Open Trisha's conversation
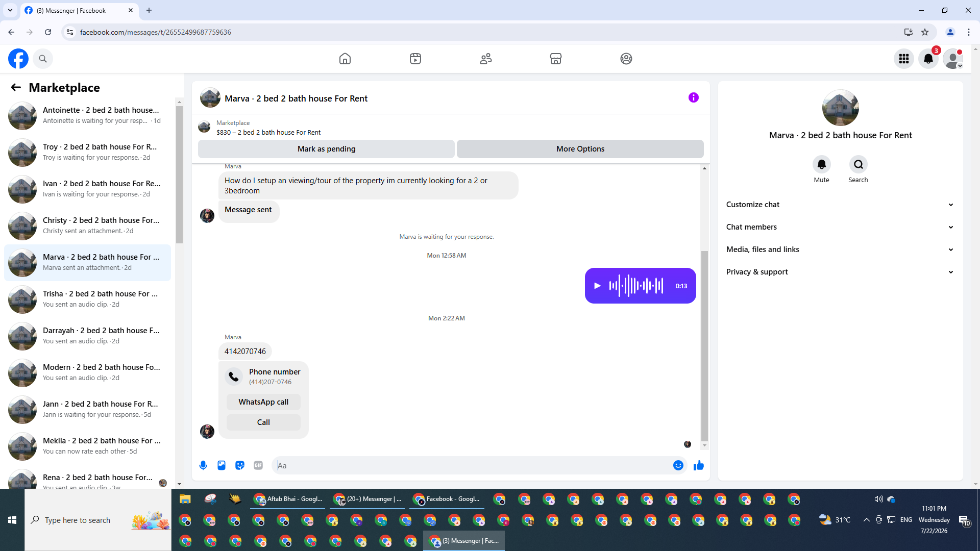980x551 pixels. [x=88, y=299]
